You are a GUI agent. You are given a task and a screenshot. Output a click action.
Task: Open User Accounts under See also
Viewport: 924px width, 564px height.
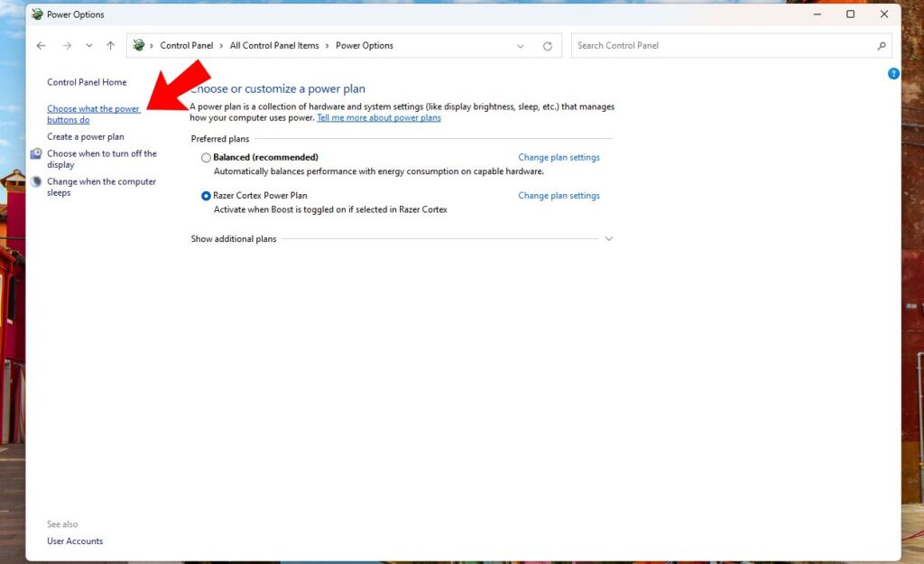[75, 541]
